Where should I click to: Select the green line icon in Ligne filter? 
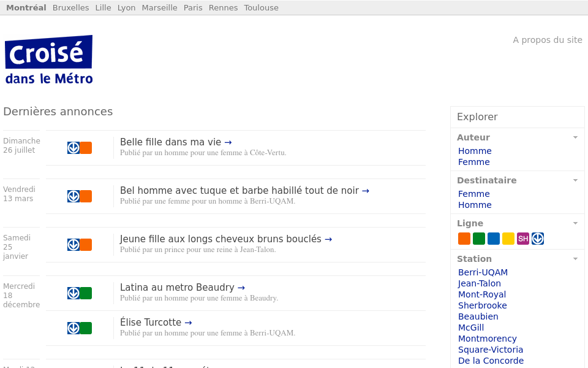click(x=478, y=239)
